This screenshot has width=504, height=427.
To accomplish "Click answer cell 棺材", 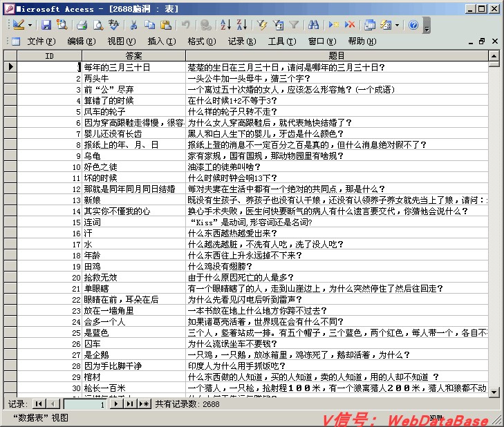I will [x=133, y=377].
